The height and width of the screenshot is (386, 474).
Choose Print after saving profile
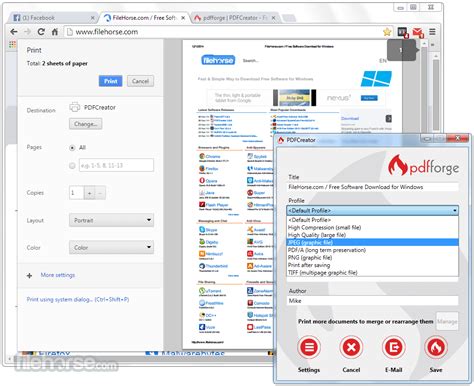[x=372, y=265]
